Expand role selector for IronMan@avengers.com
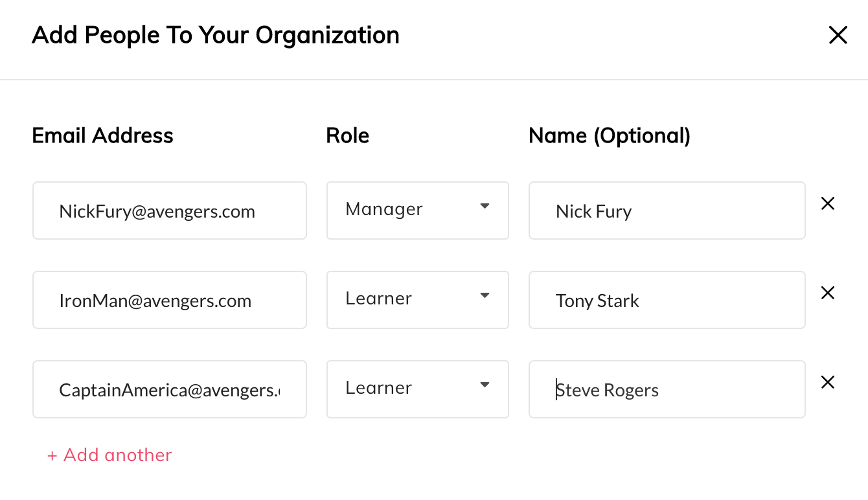Screen dimensions: 868x500 [x=417, y=300]
